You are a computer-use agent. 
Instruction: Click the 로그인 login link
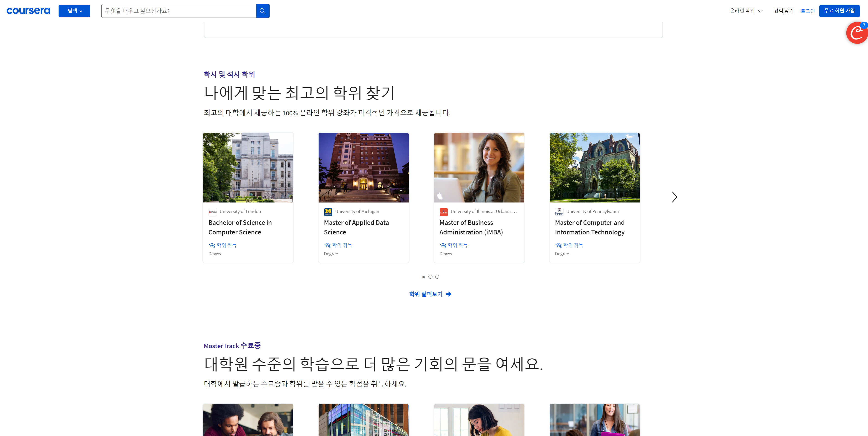(807, 11)
